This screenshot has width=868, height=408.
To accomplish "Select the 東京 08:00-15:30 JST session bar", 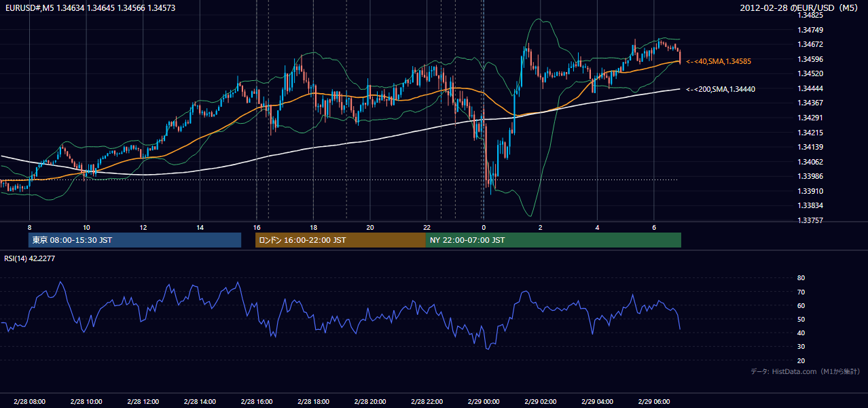I will click(134, 240).
